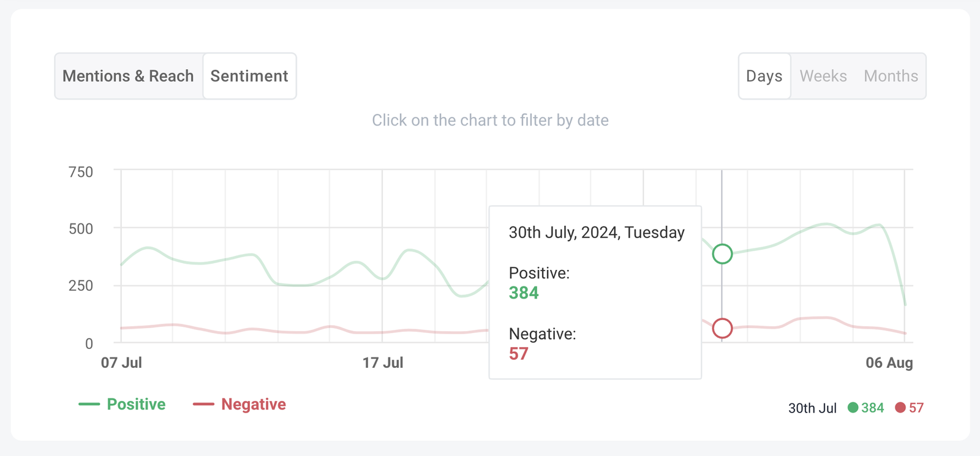Click the red line swatch in legend
Screen dimensions: 980x456
pos(203,405)
